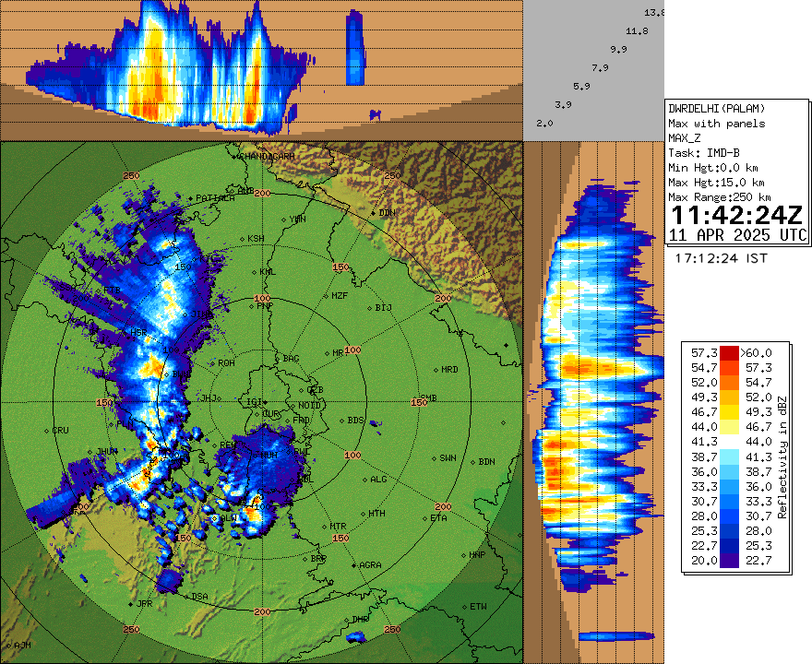This screenshot has height=664, width=812.
Task: Click the 9.9 height scale label
Action: point(618,50)
